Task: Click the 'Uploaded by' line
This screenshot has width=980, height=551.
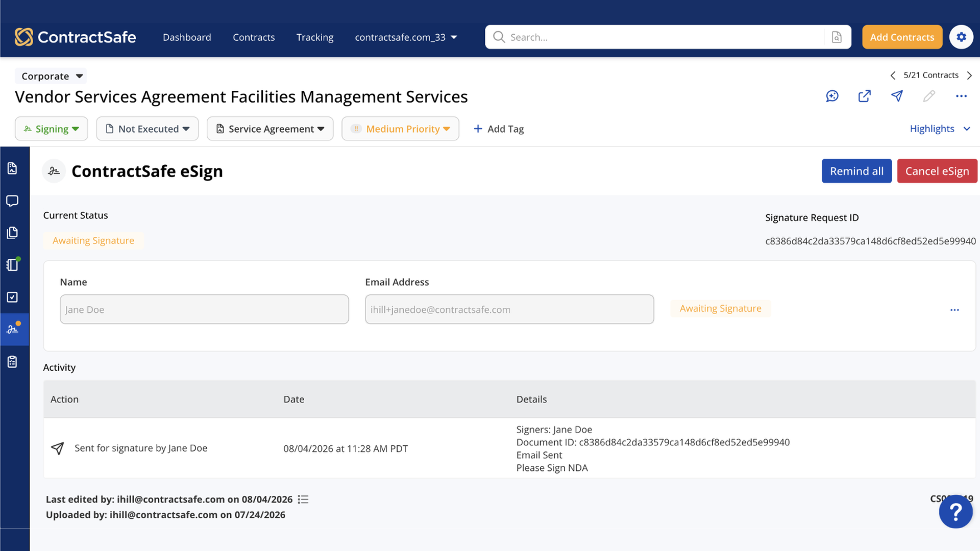Action: point(165,515)
